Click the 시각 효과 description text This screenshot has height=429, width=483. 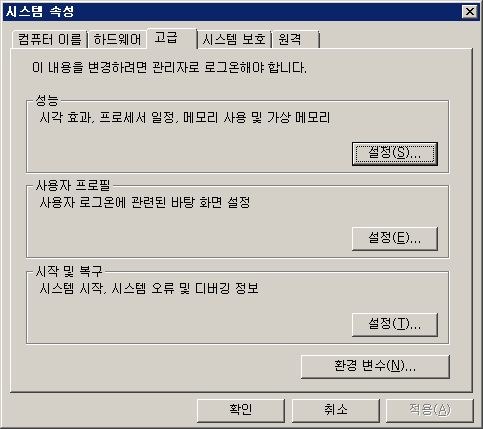pyautogui.click(x=185, y=118)
